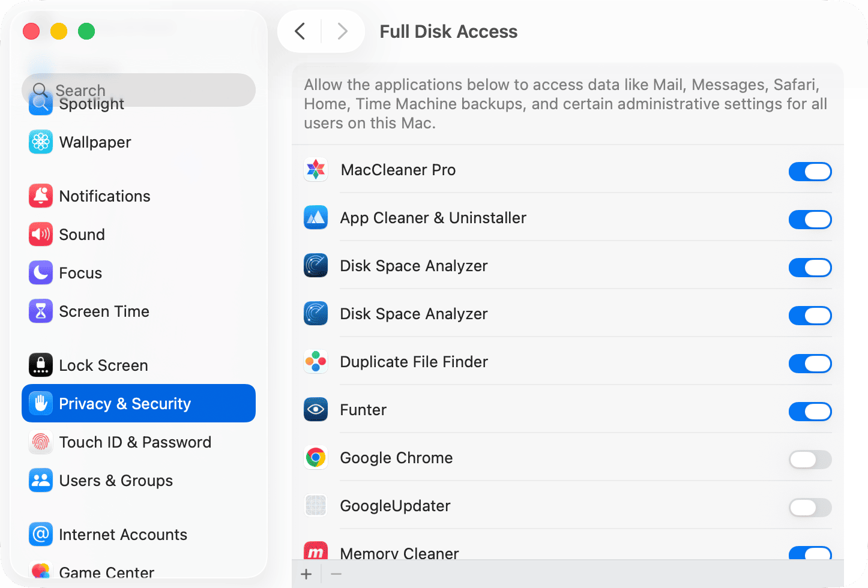Screen dimensions: 868x588
Task: Open Users & Groups settings
Action: [x=116, y=481]
